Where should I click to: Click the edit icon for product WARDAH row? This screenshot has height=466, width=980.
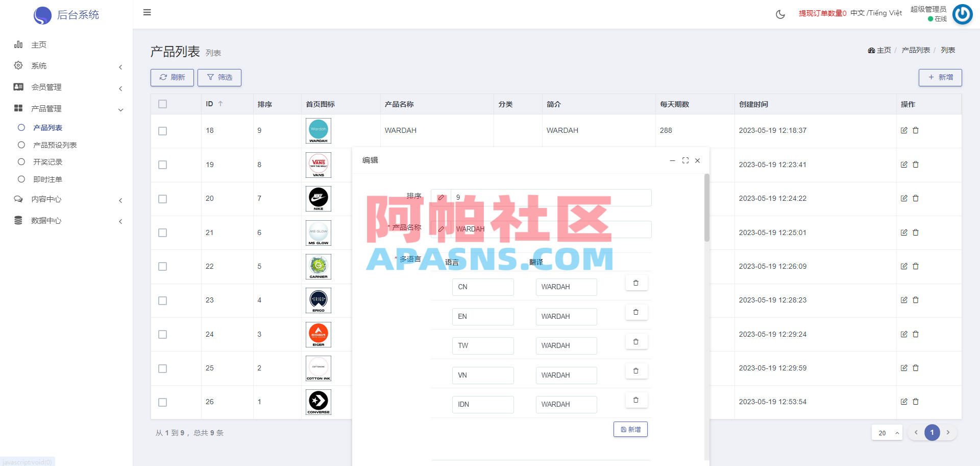point(903,130)
